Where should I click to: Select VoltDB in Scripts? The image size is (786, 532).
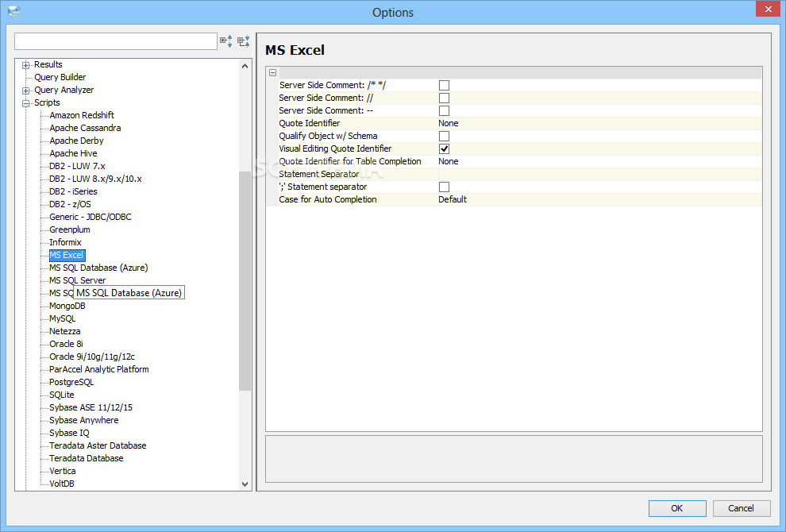[62, 484]
